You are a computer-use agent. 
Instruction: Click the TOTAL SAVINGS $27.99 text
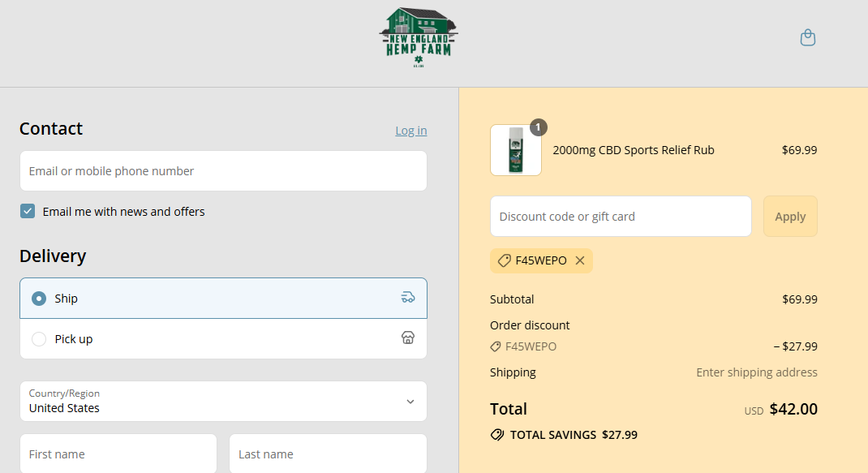[x=574, y=435]
